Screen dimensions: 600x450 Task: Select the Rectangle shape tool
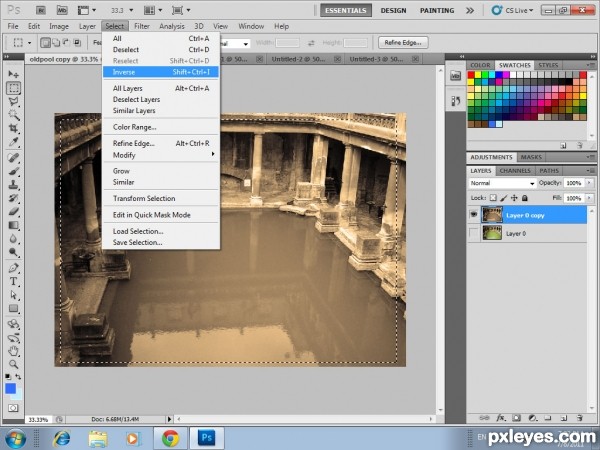coord(13,308)
